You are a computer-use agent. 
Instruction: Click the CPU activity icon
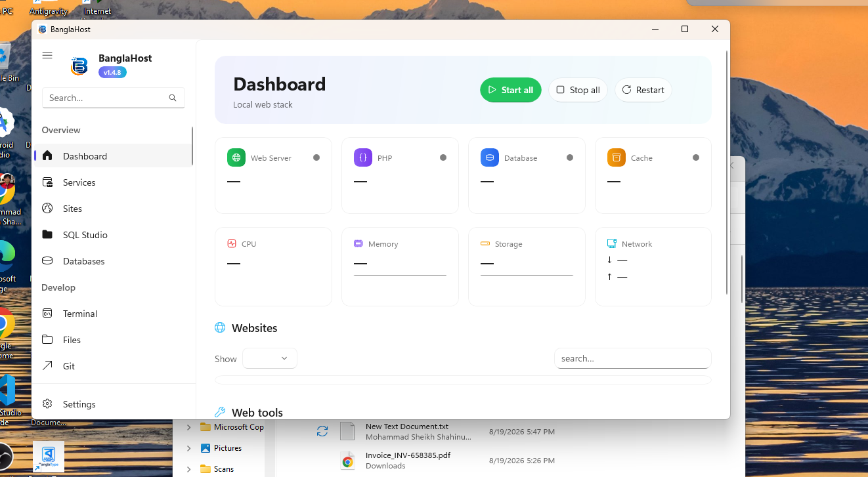click(x=232, y=243)
